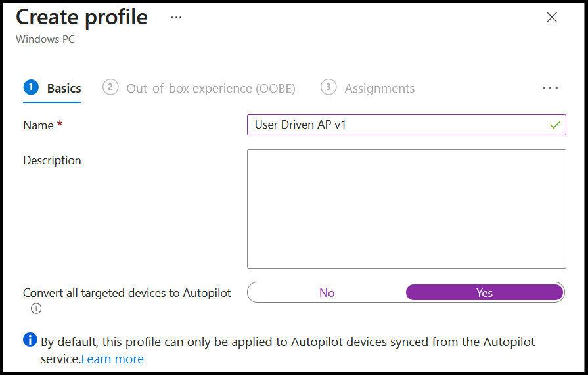Switch to the Basics tab
Viewport: 588px width, 375px height.
tap(52, 89)
